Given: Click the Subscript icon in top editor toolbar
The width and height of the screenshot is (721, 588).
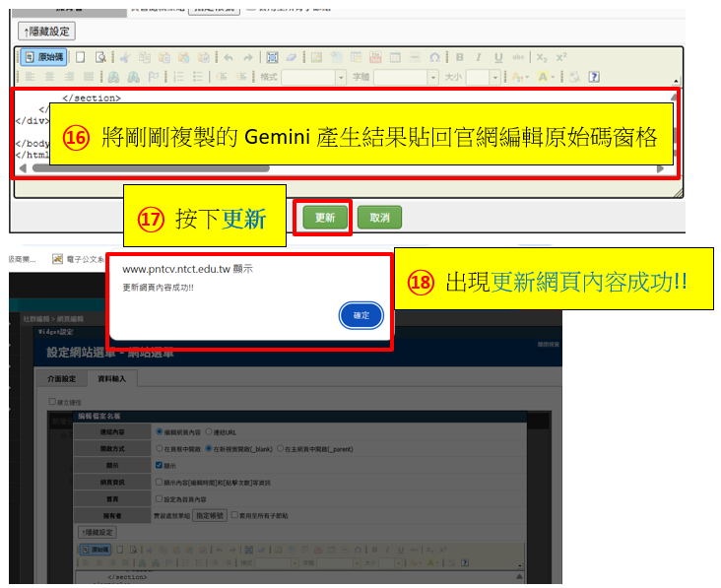Looking at the screenshot, I should coord(542,57).
